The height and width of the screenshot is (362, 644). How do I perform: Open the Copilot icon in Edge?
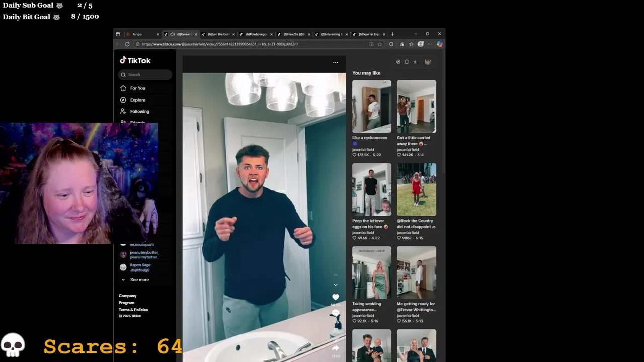point(439,44)
